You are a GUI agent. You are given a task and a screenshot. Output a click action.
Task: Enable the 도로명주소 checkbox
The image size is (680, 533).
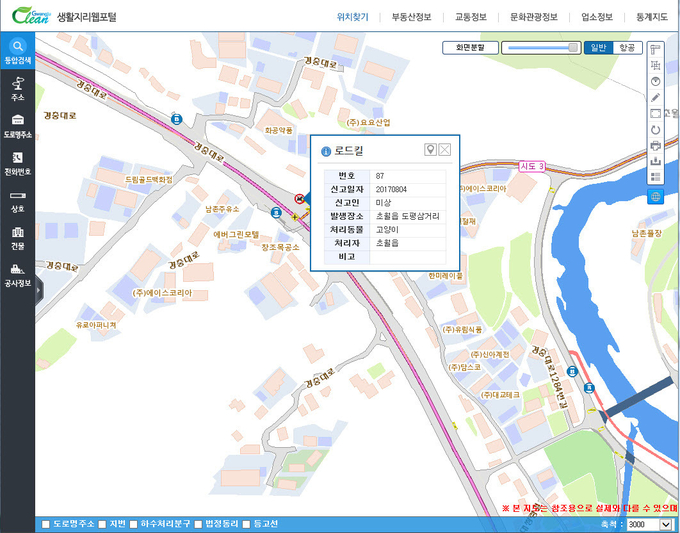point(46,525)
